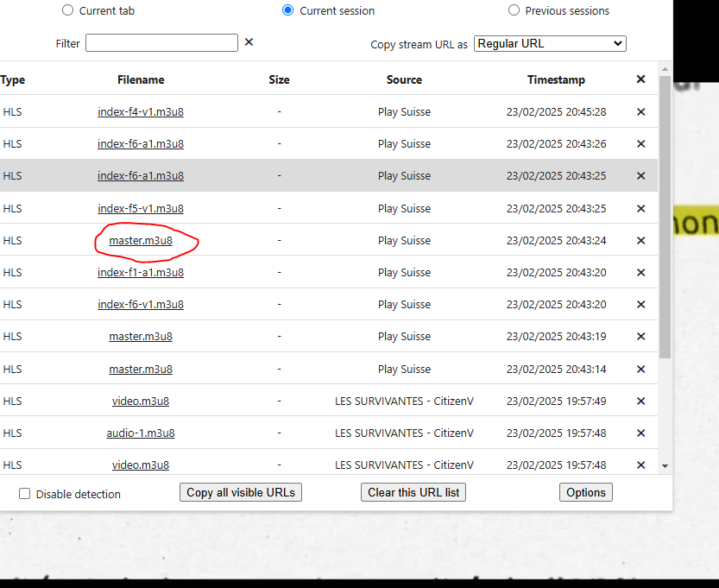Remove the video.m3u8 entry at 19:57:49

click(641, 401)
